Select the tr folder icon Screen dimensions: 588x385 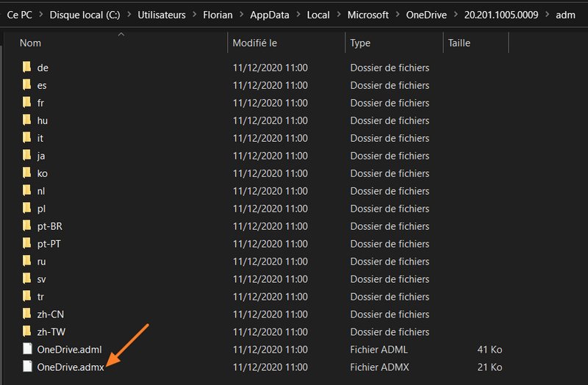[26, 296]
